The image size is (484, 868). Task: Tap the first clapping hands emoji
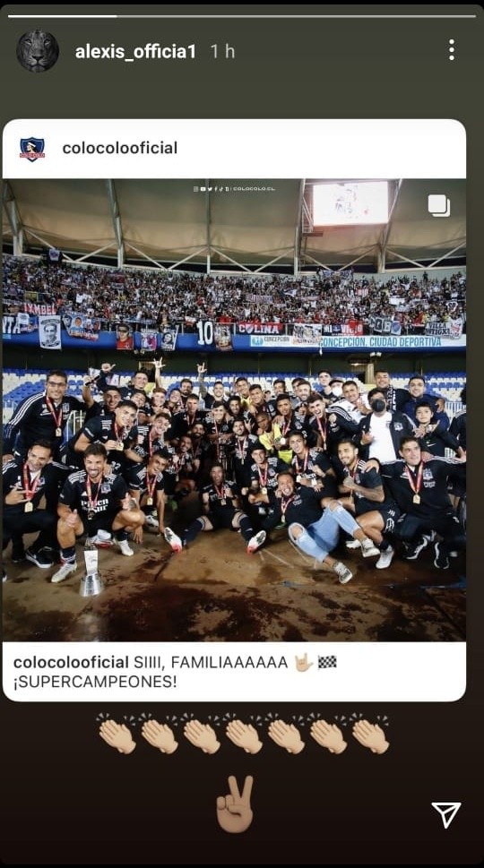pos(117,734)
